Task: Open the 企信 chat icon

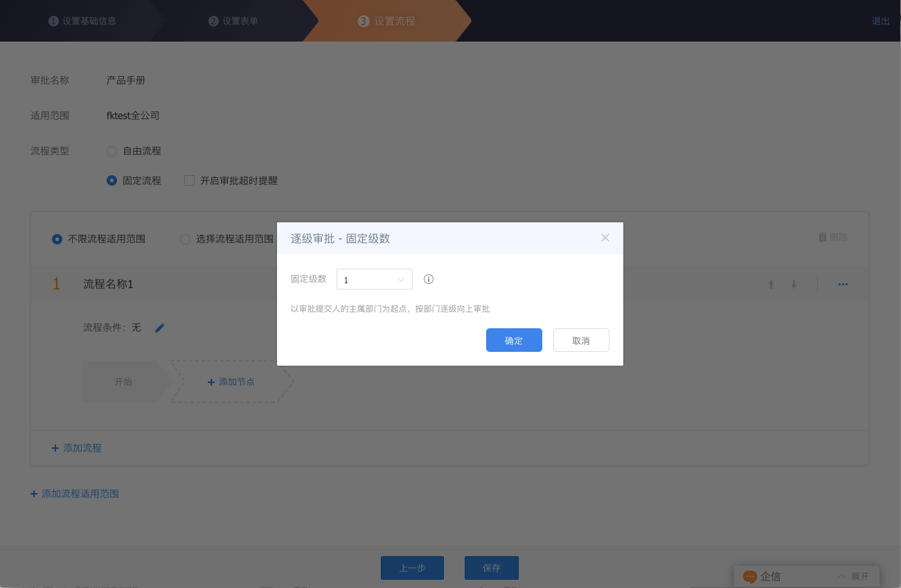Action: click(x=750, y=576)
